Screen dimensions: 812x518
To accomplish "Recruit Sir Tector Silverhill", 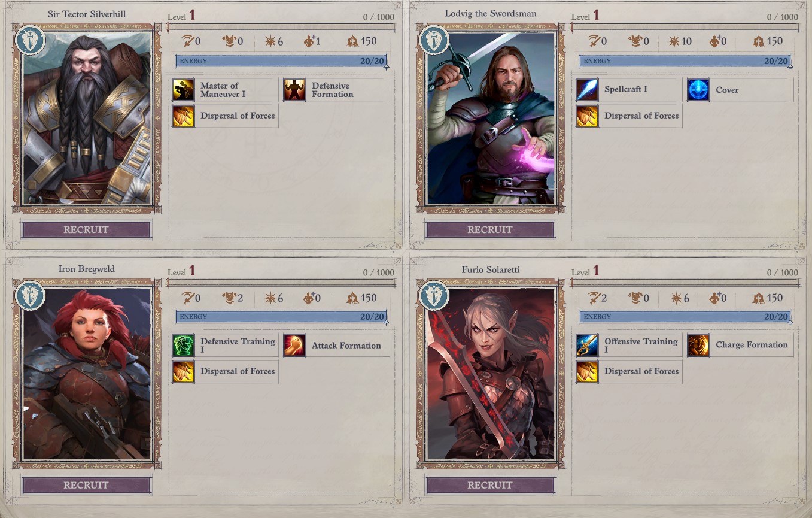I will coord(86,230).
